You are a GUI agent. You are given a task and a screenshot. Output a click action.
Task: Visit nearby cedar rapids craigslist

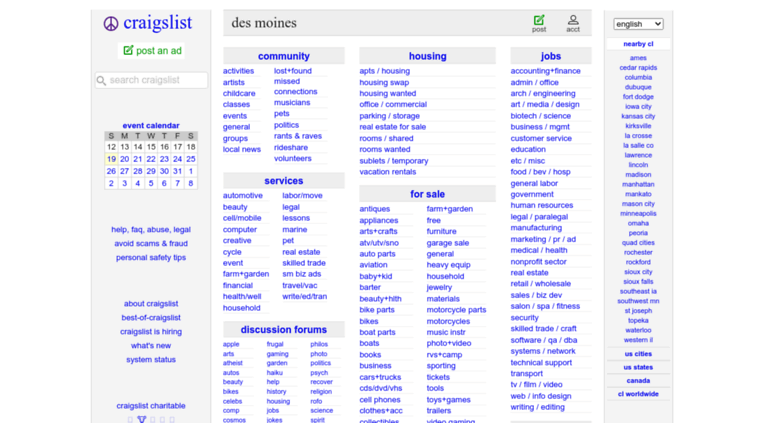click(x=638, y=67)
